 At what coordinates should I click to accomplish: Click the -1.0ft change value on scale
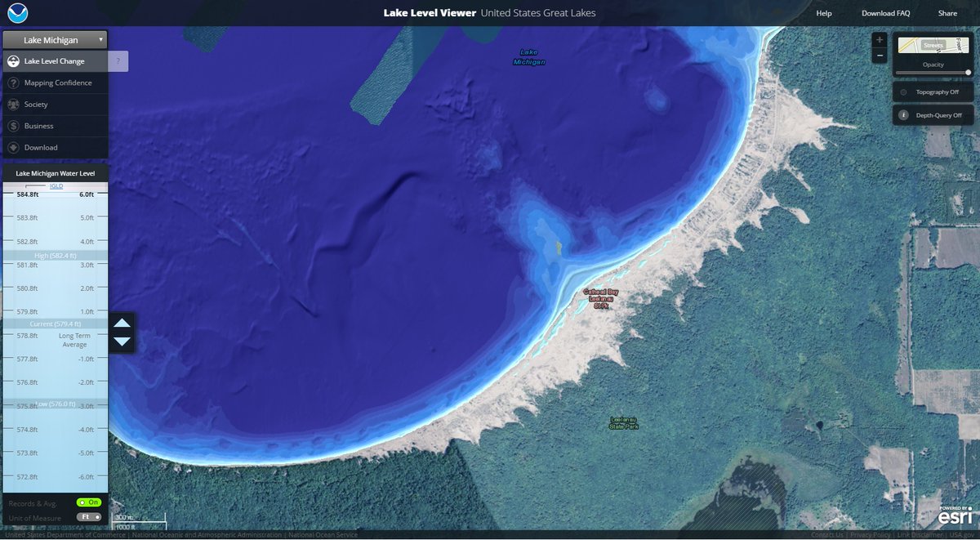point(87,359)
